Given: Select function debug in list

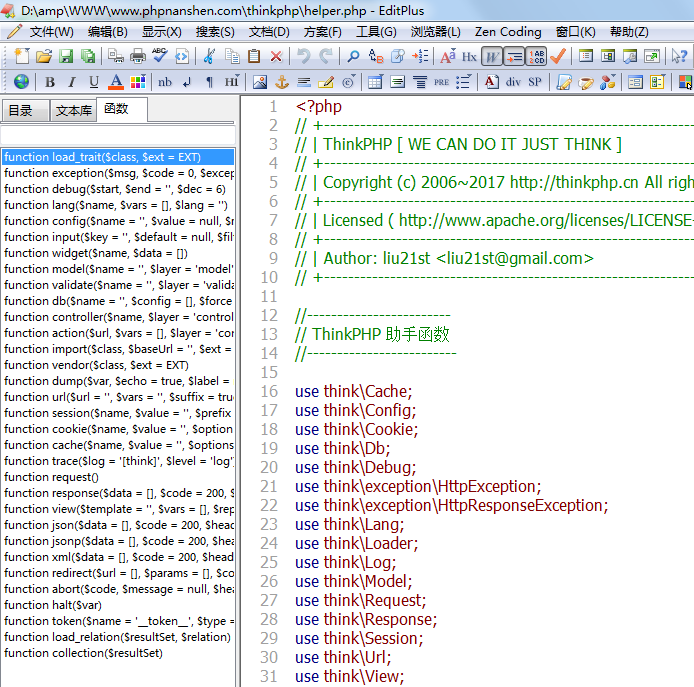Looking at the screenshot, I should (x=118, y=189).
